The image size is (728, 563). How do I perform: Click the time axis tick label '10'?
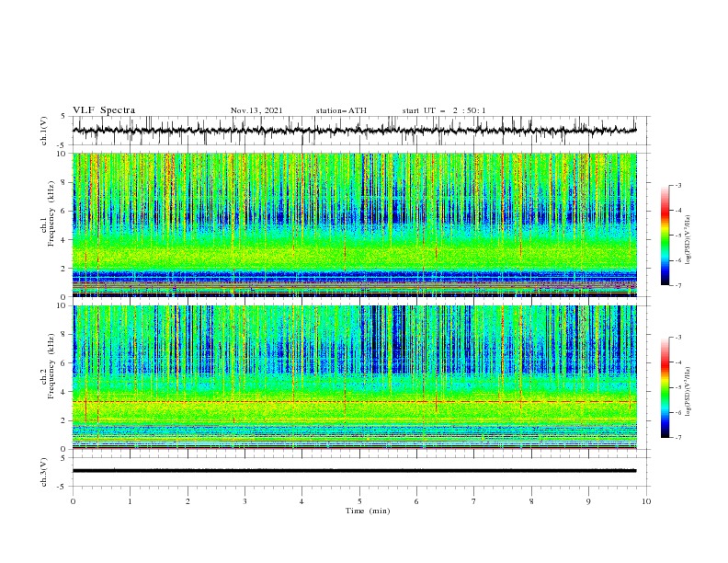click(646, 501)
